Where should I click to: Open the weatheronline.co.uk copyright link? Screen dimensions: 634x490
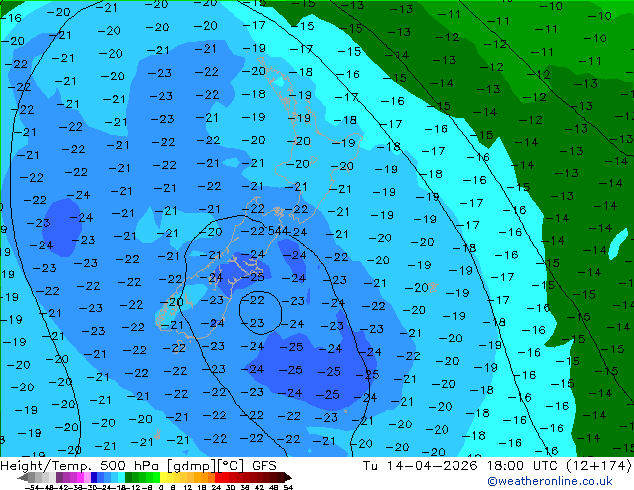click(550, 481)
